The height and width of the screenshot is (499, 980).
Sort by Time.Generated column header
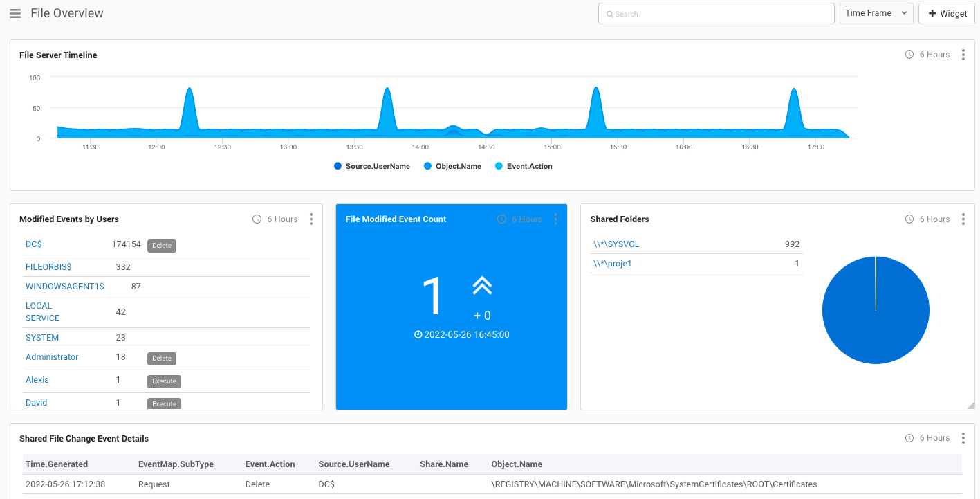pyautogui.click(x=57, y=464)
